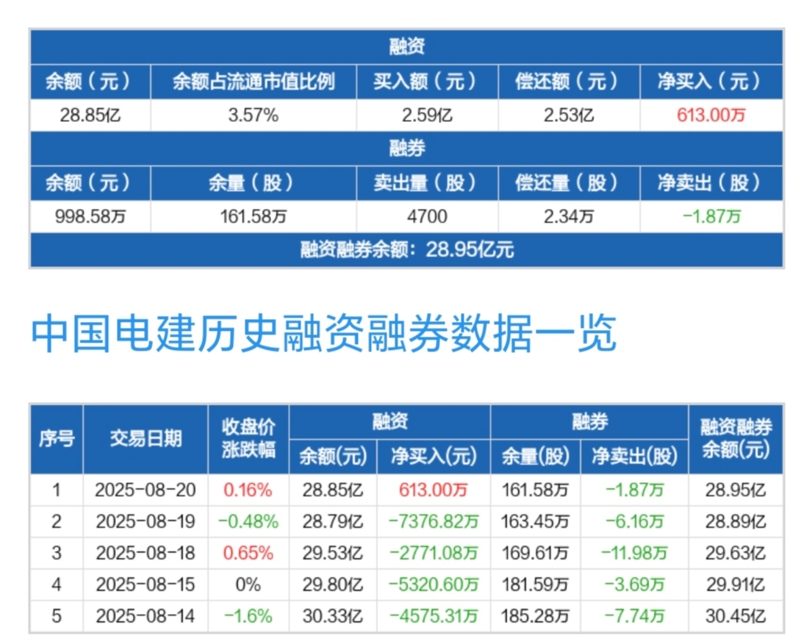Click the 融券 section header in top table
Viewport: 812px width, 644px height.
point(406,149)
